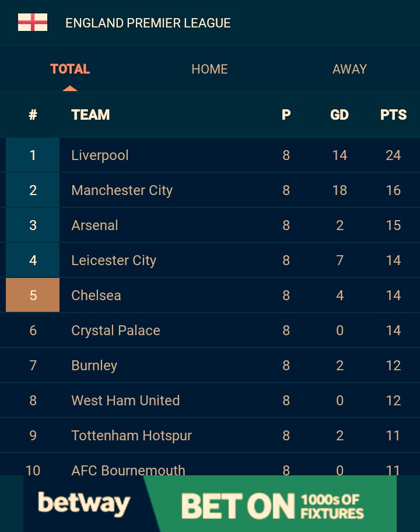Select Chelsea in the standings
The image size is (420, 532).
point(96,295)
